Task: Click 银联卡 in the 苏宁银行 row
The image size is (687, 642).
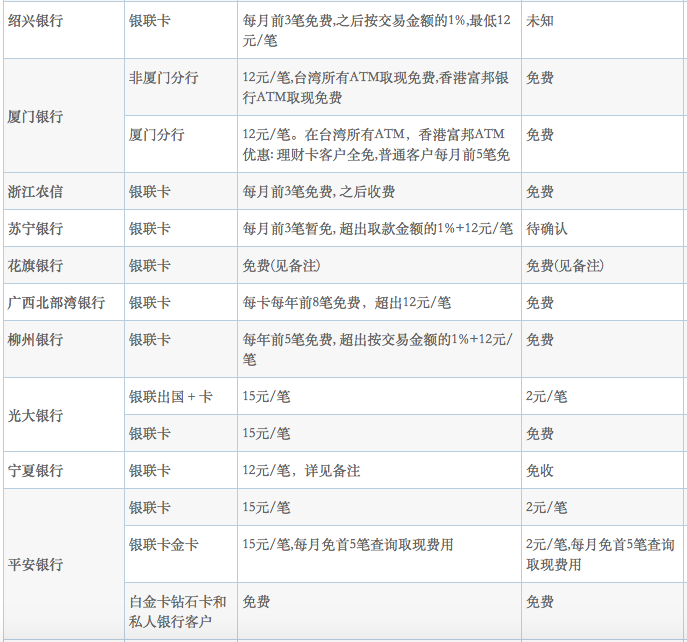Action: pos(149,229)
